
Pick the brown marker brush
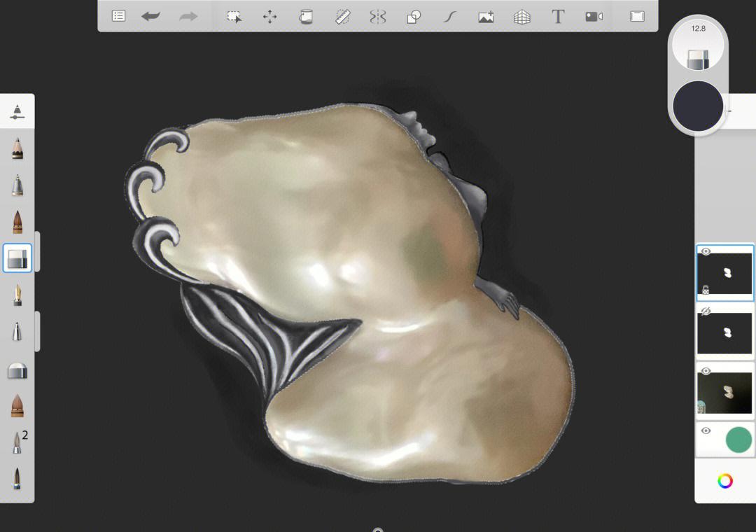17,222
